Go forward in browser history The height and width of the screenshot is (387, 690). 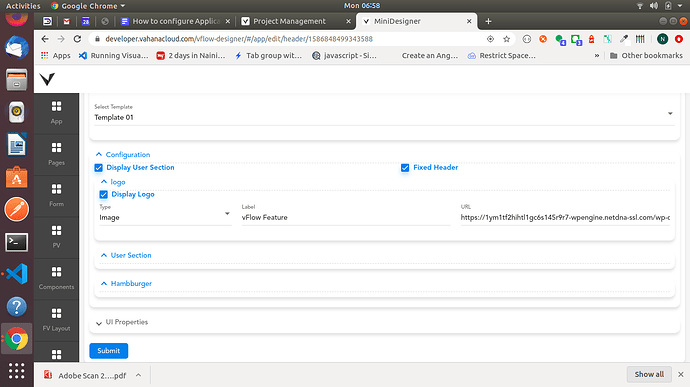[61, 39]
